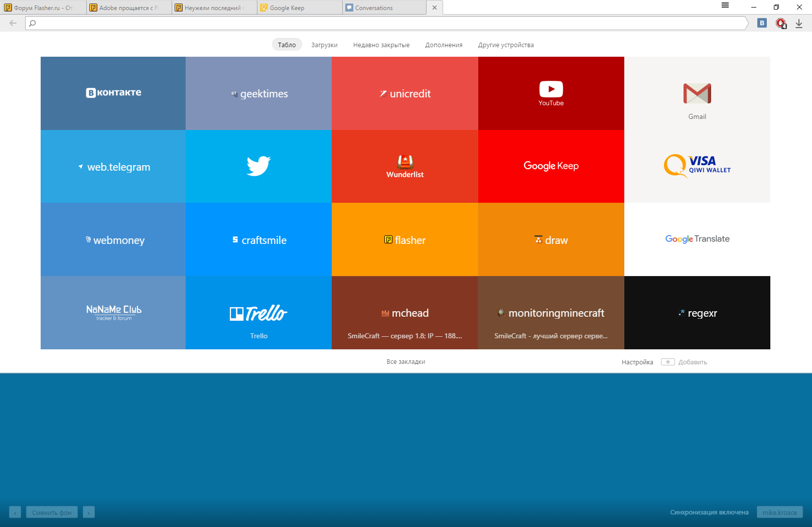Switch to the Adobe прощается tab
The width and height of the screenshot is (812, 527).
coord(129,8)
